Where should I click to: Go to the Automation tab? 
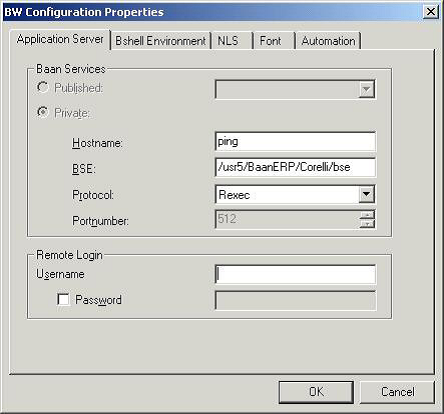(328, 41)
